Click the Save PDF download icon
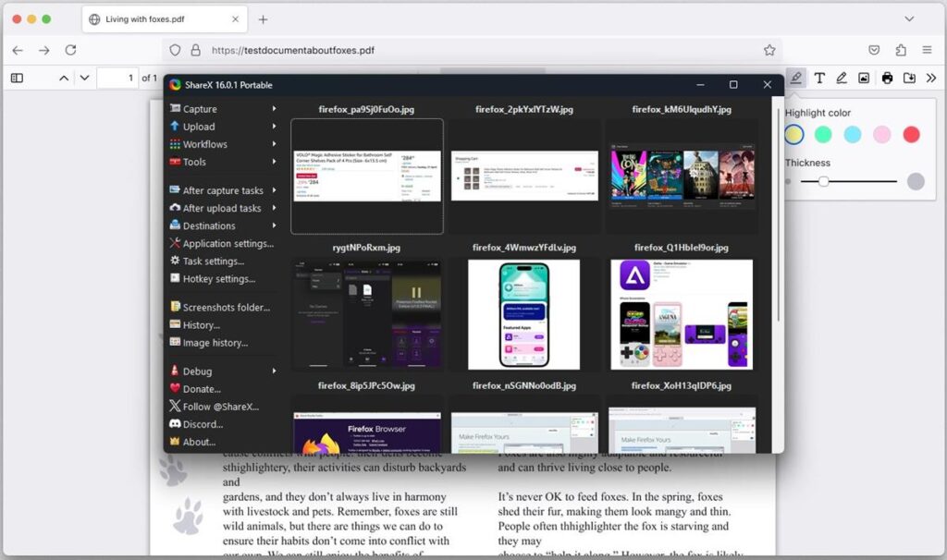The image size is (947, 560). pos(908,78)
